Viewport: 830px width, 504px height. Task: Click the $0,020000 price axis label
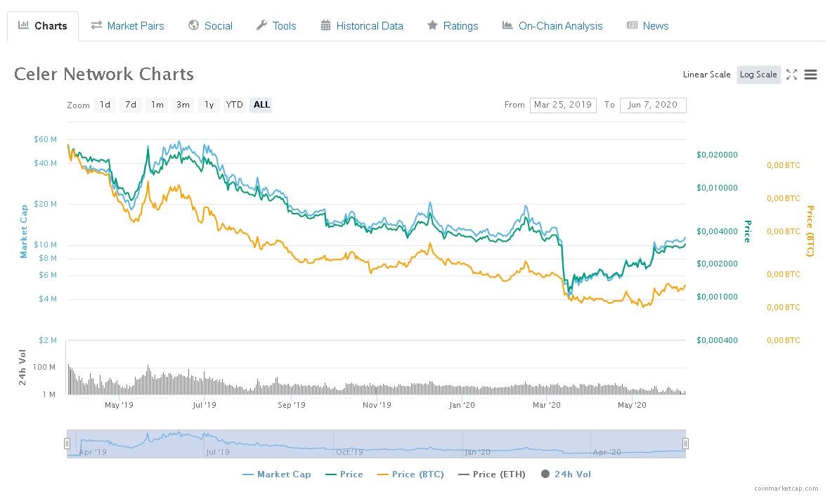point(717,155)
